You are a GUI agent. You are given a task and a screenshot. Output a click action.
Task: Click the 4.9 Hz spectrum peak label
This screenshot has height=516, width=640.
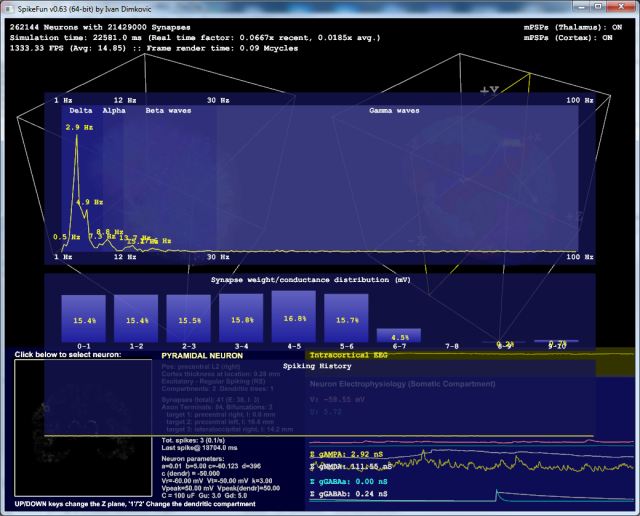tap(89, 202)
